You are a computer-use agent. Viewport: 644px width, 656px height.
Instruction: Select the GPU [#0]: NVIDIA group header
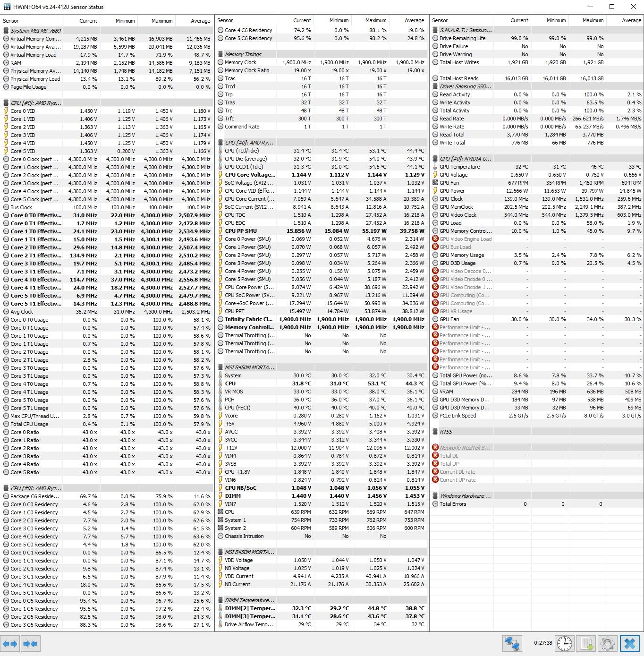pos(537,159)
